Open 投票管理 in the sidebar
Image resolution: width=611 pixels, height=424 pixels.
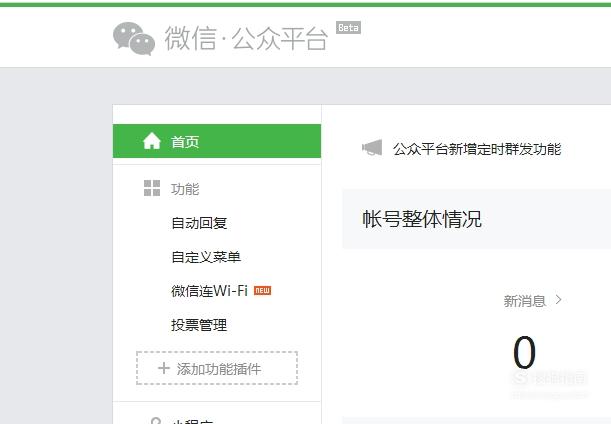click(x=199, y=325)
